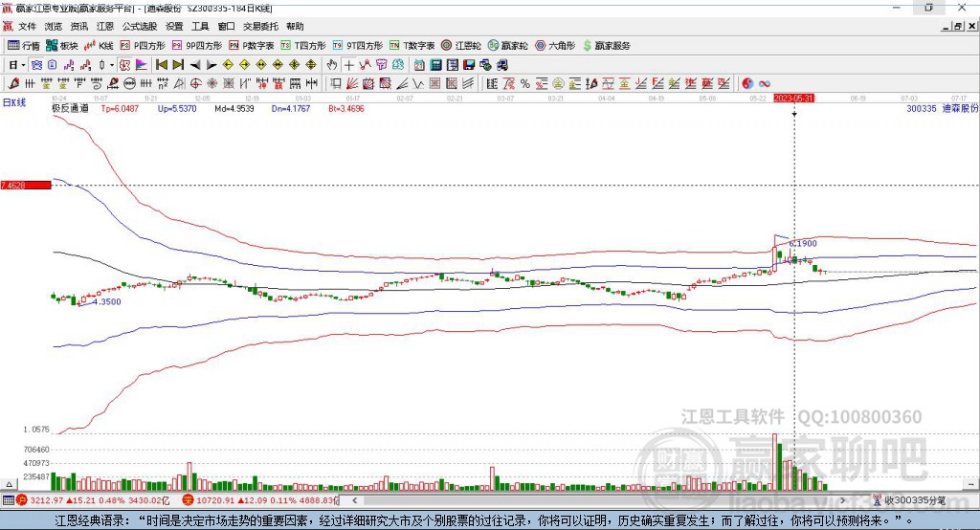Open the 9T四方形 tool

click(x=358, y=46)
